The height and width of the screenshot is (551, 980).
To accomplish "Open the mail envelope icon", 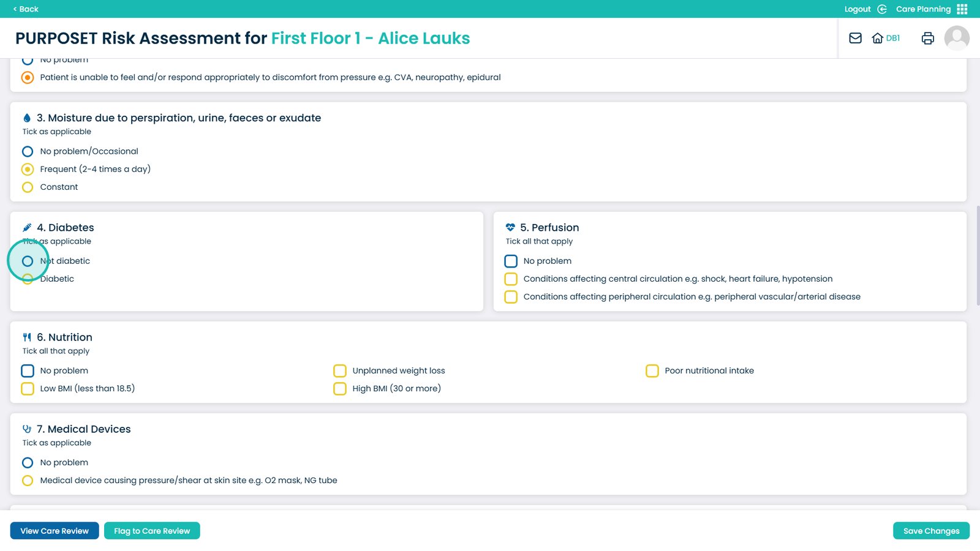I will (855, 38).
